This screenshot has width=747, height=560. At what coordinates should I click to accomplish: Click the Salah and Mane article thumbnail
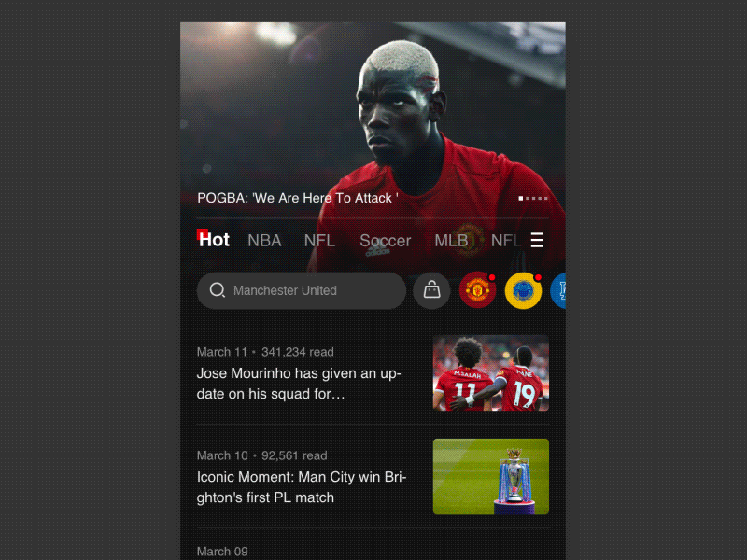tap(491, 373)
